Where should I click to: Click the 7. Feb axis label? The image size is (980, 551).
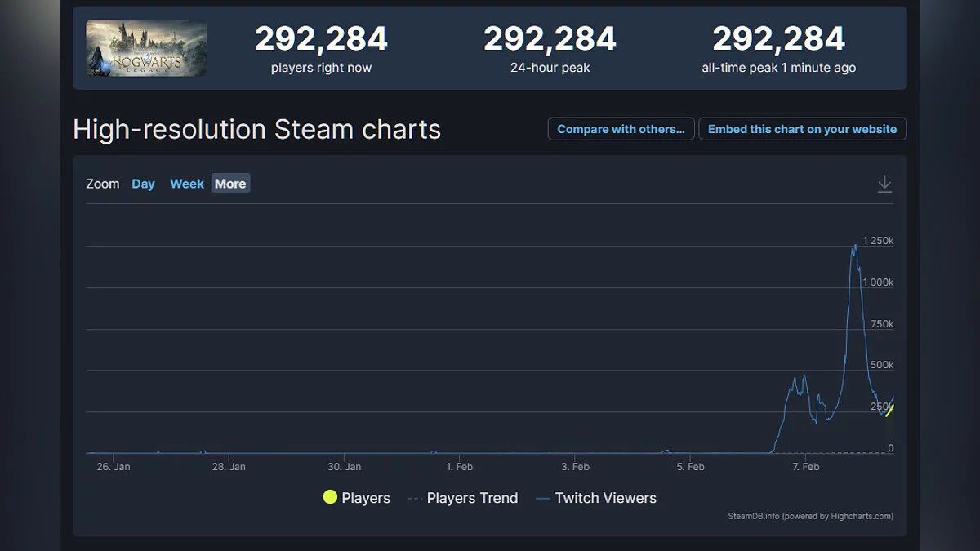(x=805, y=467)
